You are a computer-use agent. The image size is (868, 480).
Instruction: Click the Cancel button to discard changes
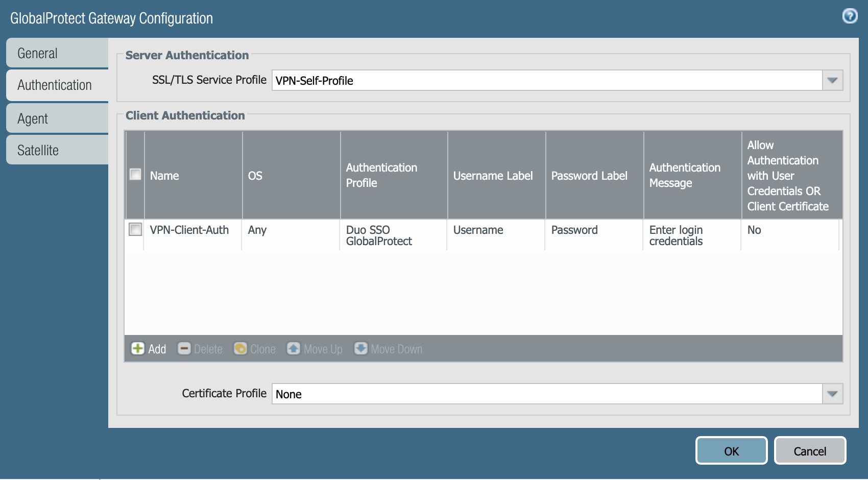point(810,451)
